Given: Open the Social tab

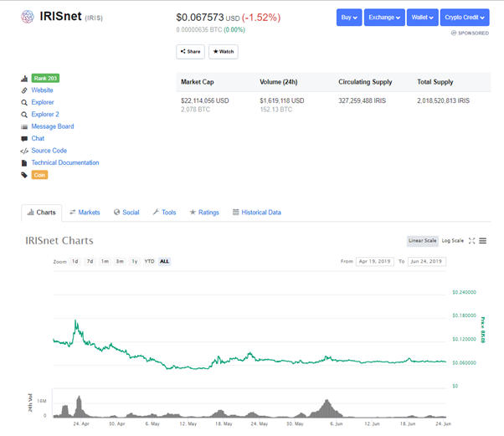Looking at the screenshot, I should click(x=126, y=213).
